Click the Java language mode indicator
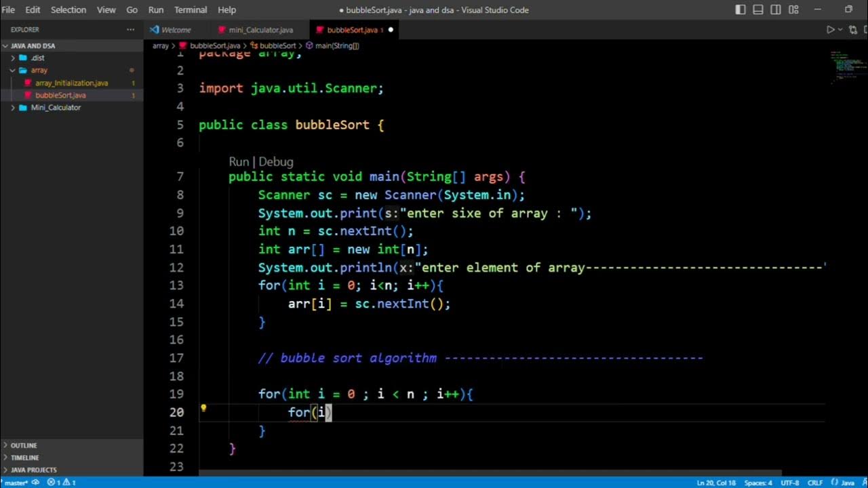This screenshot has width=868, height=488. (x=848, y=483)
